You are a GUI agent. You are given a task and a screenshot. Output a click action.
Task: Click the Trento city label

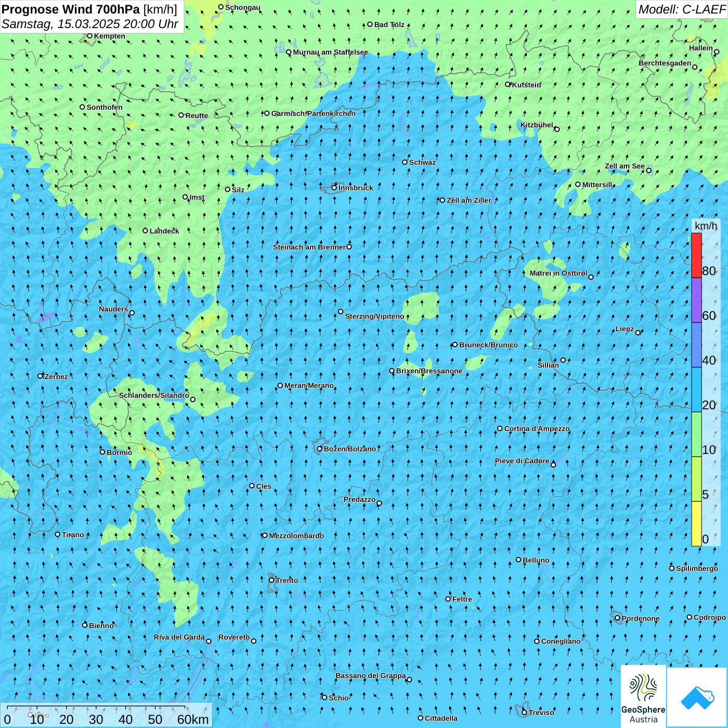287,580
